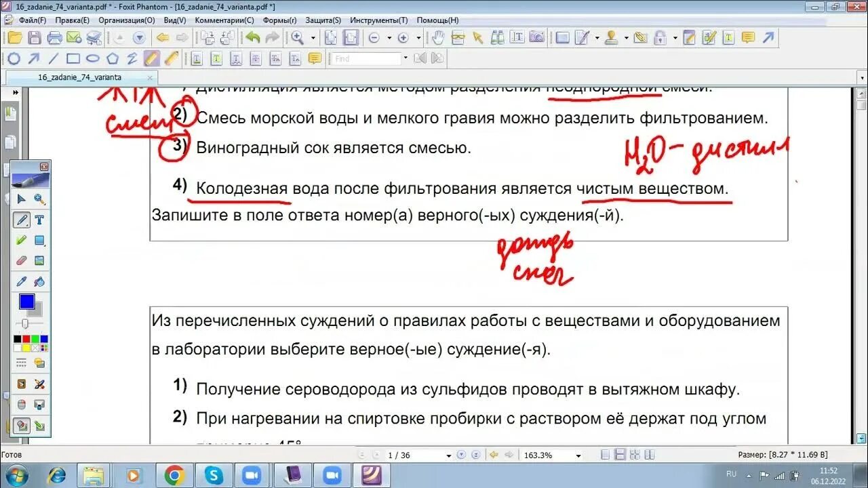Open the Stamp tool
Viewport: 868px width, 488px height.
click(611, 38)
